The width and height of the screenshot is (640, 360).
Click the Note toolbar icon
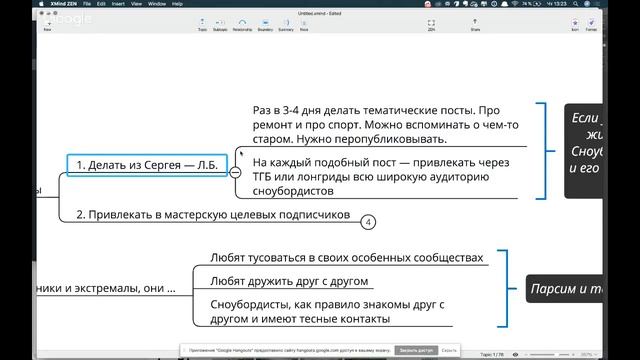(304, 24)
